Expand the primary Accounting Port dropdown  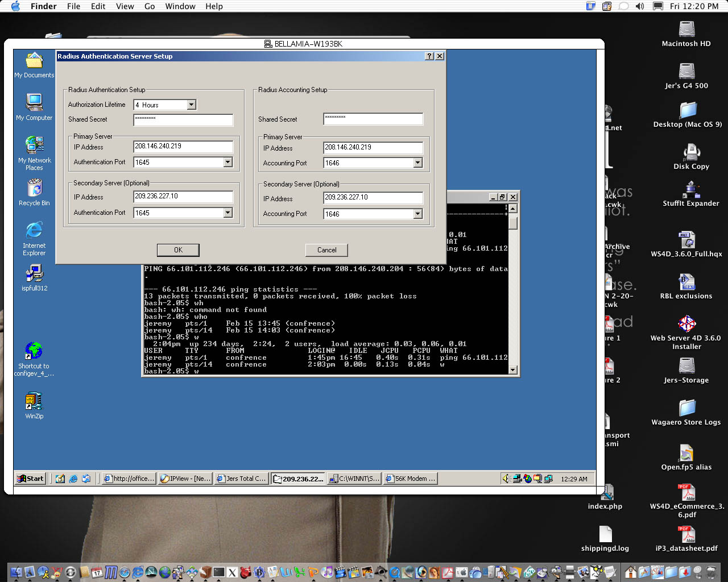(417, 163)
